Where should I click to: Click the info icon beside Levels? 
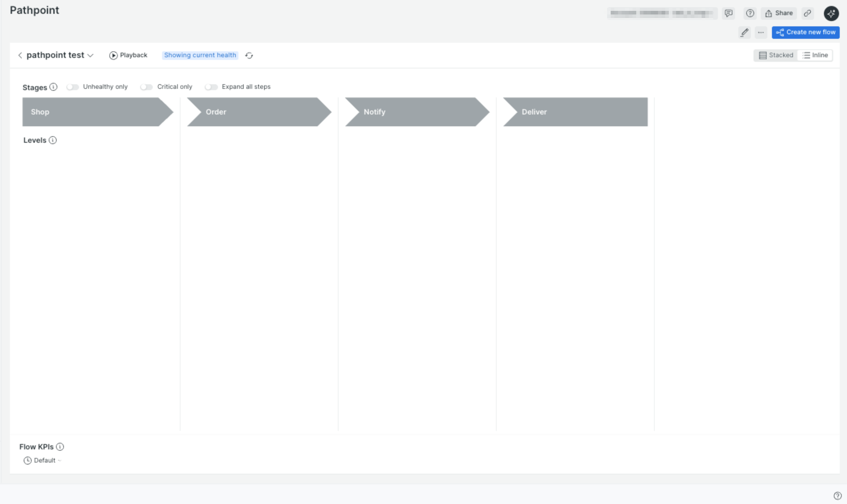[x=53, y=140]
